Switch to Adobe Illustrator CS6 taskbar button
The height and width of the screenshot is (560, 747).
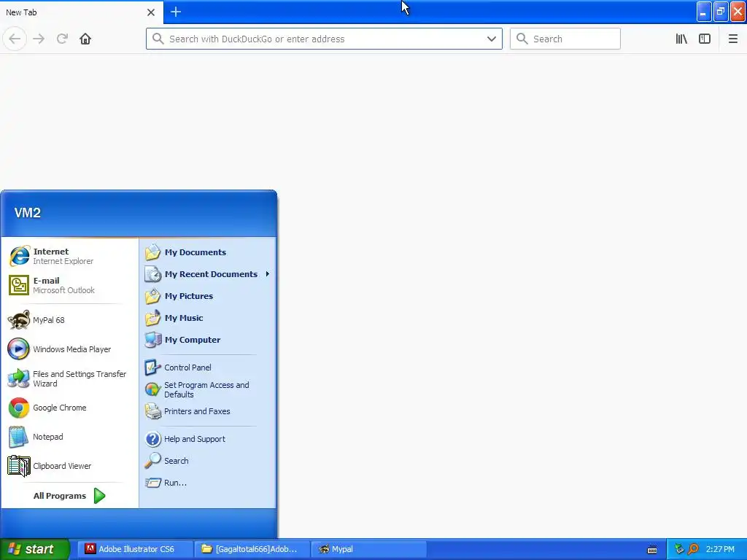click(136, 549)
